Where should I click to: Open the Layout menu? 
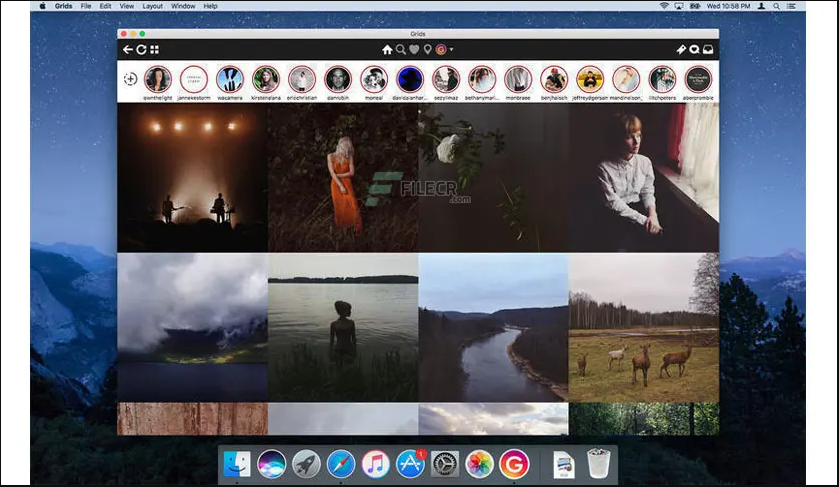point(152,6)
